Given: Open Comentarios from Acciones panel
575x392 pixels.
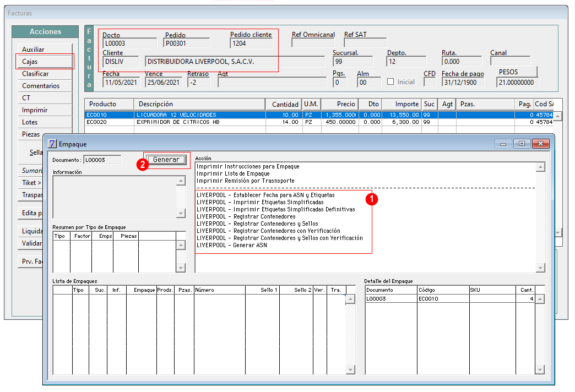Looking at the screenshot, I should (x=45, y=85).
